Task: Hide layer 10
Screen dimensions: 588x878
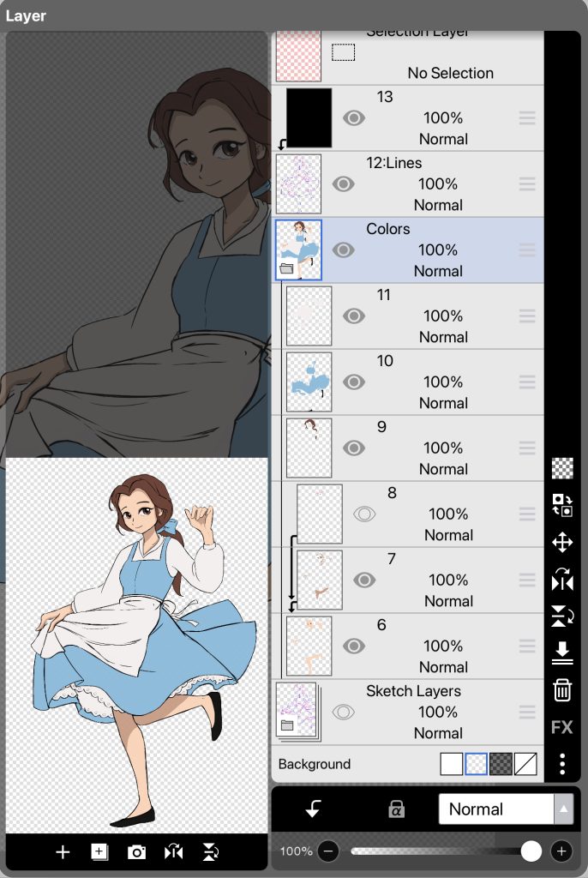Action: [x=354, y=382]
